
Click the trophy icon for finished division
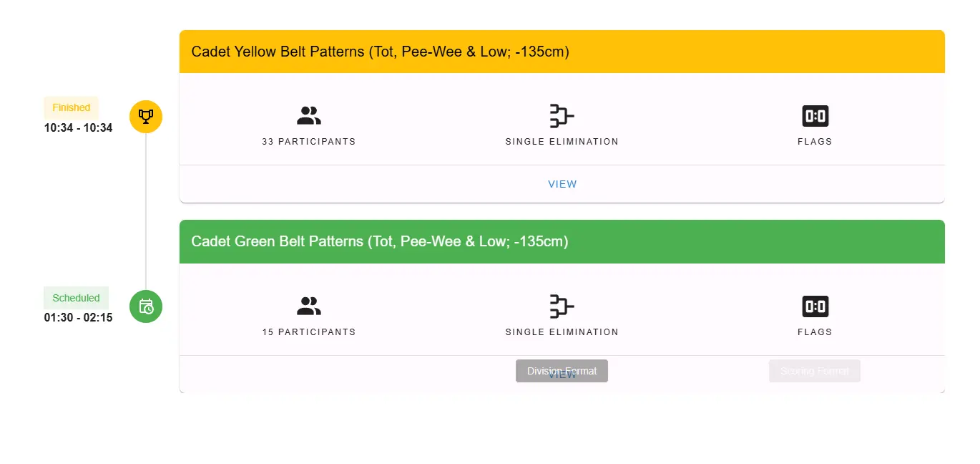146,116
